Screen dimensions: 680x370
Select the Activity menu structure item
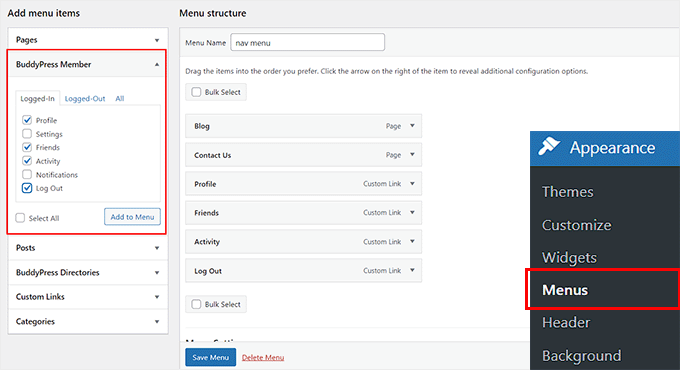click(303, 242)
